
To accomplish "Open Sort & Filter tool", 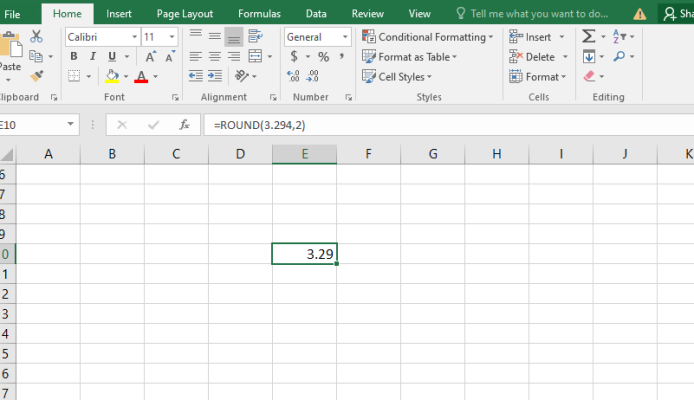I will [x=619, y=36].
